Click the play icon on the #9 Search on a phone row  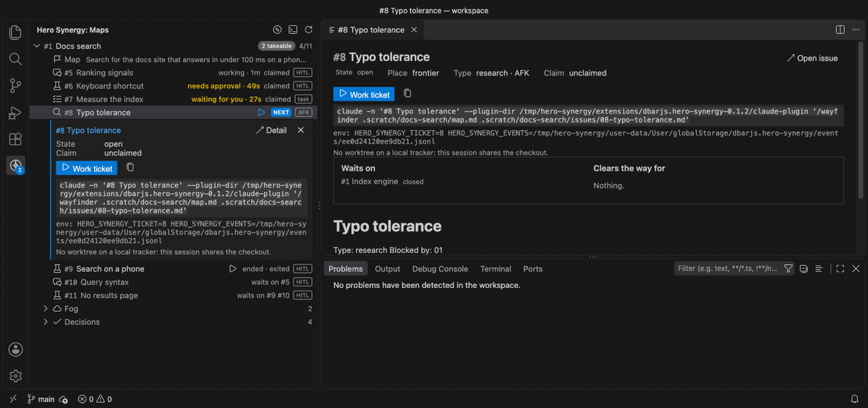click(x=233, y=268)
